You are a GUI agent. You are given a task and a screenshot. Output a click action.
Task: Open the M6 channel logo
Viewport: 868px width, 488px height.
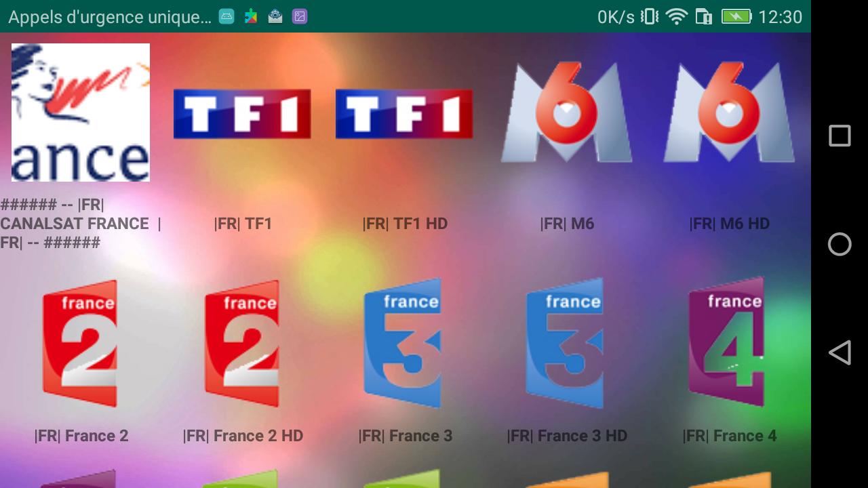(x=567, y=113)
